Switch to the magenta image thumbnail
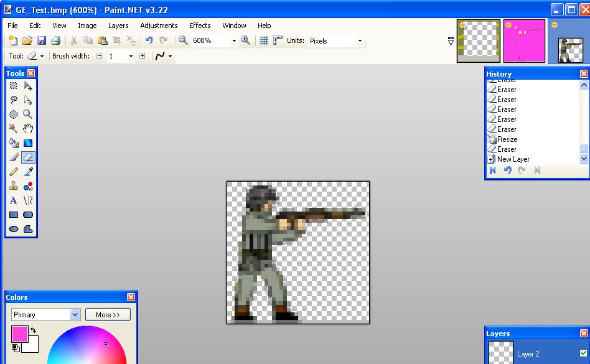 tap(524, 41)
